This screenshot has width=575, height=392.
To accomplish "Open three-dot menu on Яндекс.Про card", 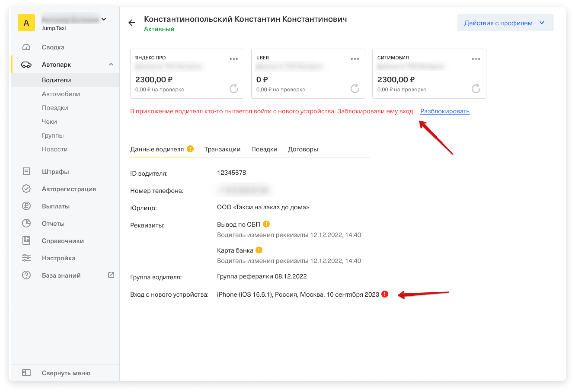I will point(234,59).
